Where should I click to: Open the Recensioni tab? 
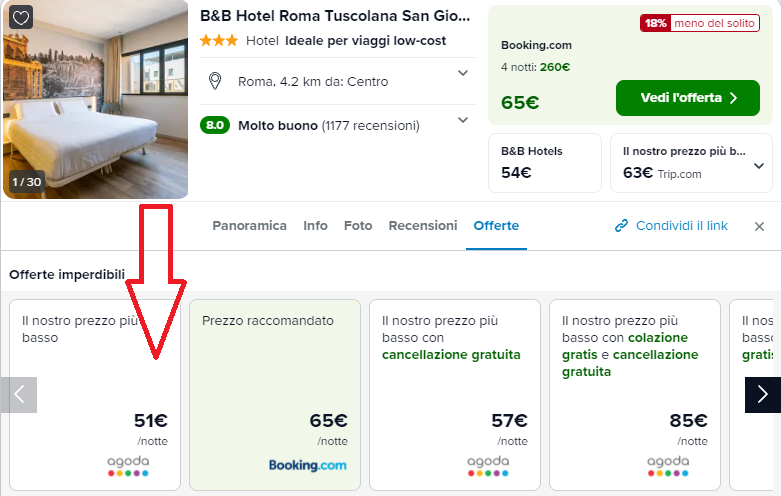click(x=423, y=226)
